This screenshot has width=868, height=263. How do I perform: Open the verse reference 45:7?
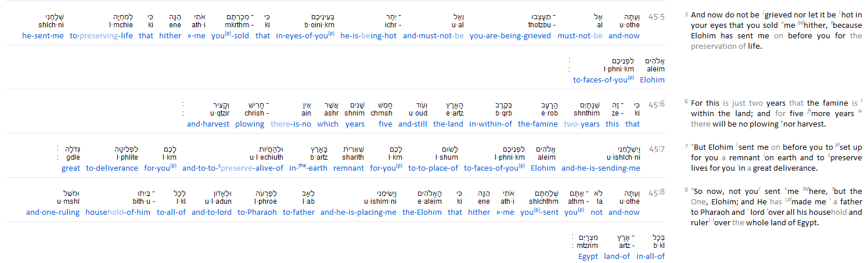click(657, 150)
